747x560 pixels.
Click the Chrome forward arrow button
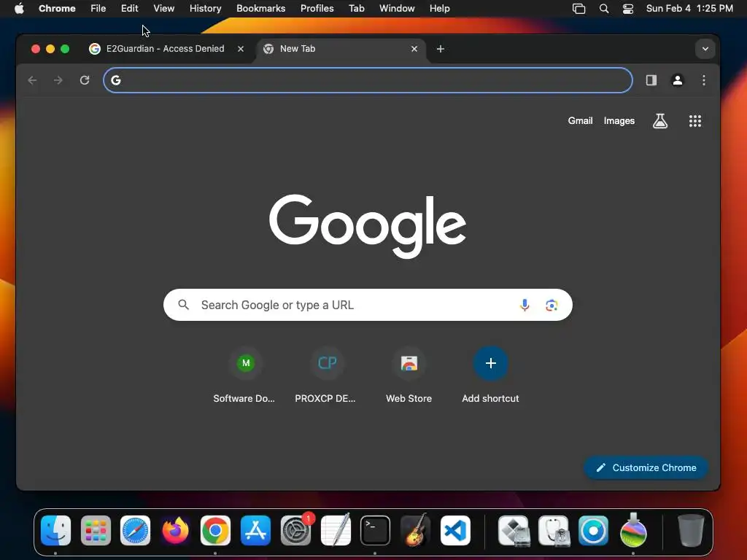58,80
